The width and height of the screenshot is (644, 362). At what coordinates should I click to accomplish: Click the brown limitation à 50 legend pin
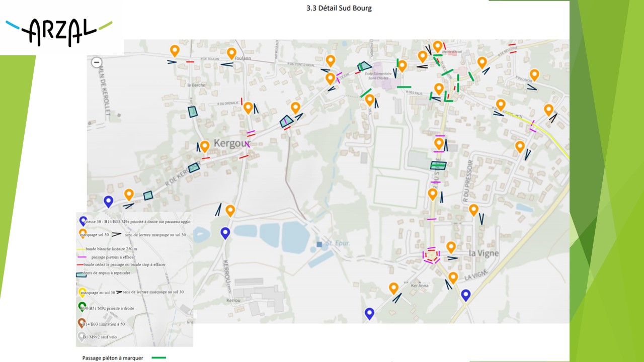(82, 323)
